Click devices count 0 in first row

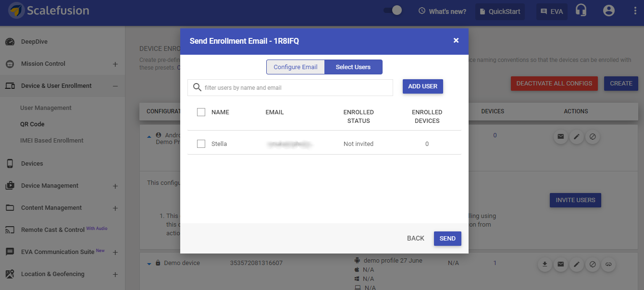pyautogui.click(x=495, y=135)
